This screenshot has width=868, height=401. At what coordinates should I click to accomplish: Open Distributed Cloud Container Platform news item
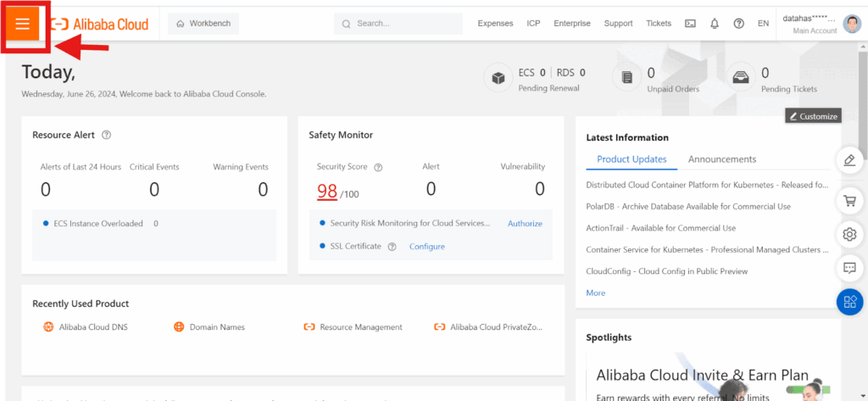pos(708,185)
